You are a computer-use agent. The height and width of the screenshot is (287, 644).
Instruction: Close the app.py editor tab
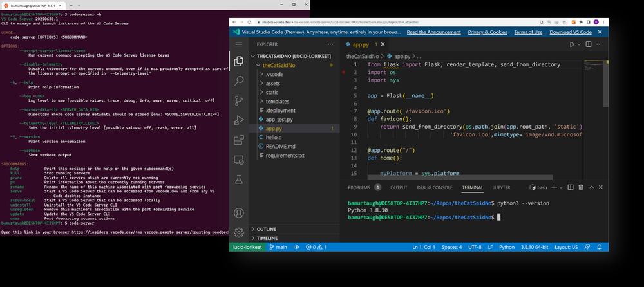pos(383,44)
